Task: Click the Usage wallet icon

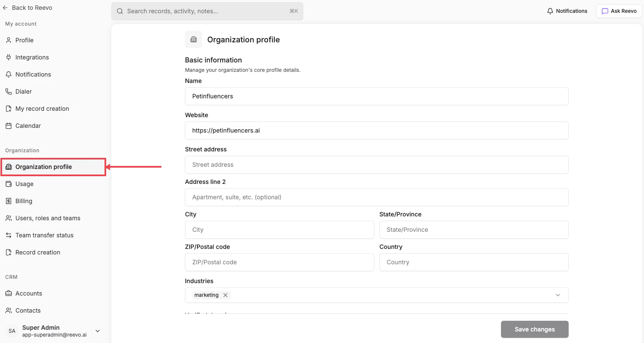Action: [9, 184]
